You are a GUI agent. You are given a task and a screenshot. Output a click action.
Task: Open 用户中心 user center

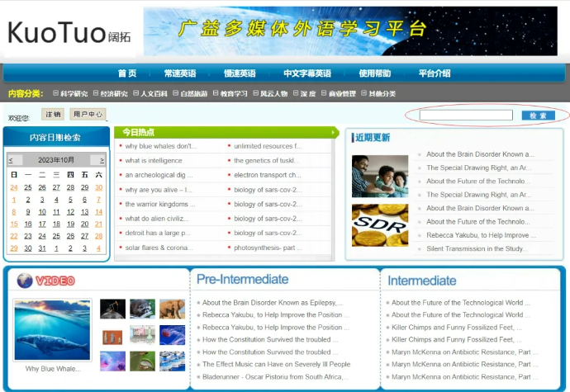[x=88, y=115]
